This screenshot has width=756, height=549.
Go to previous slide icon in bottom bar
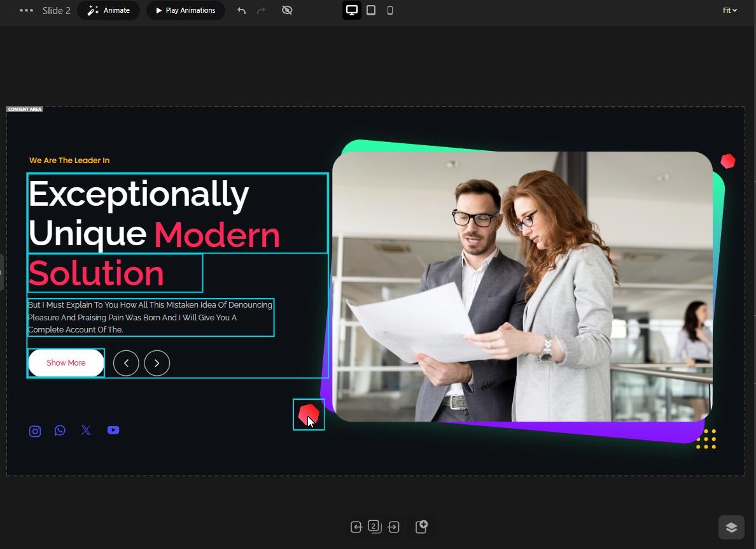pos(356,527)
